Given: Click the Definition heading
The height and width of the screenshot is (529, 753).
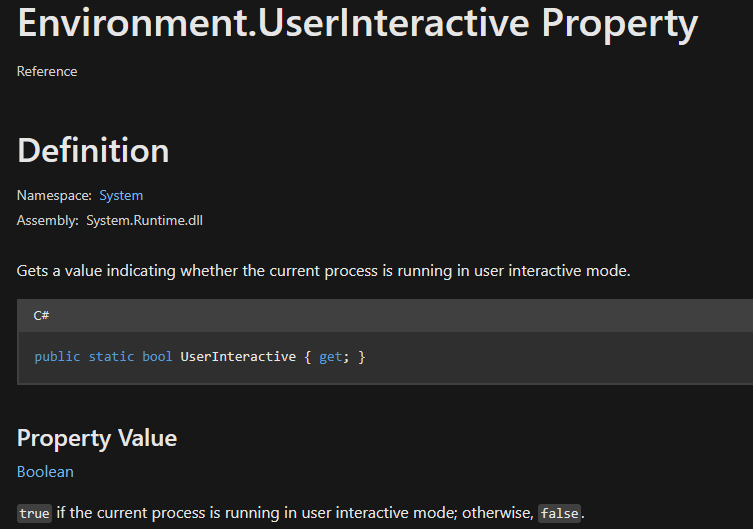Looking at the screenshot, I should click(93, 150).
